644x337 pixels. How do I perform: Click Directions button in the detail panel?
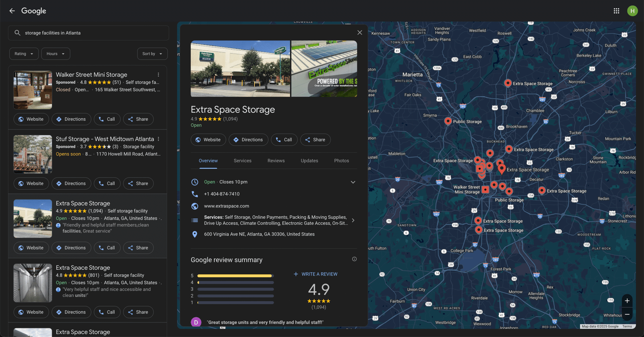point(248,140)
